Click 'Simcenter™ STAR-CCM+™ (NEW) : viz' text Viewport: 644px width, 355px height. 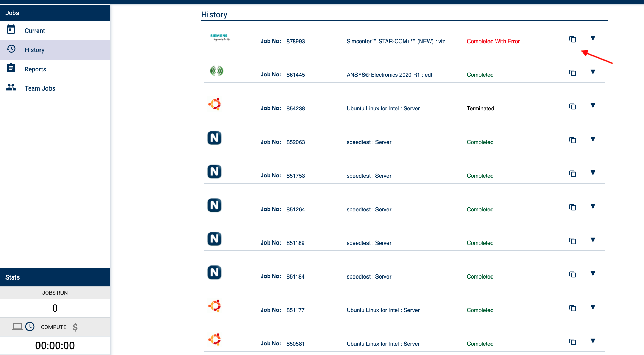click(396, 41)
